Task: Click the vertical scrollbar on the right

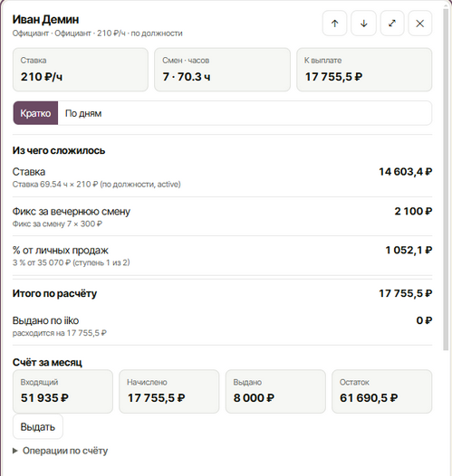Action: (x=446, y=179)
